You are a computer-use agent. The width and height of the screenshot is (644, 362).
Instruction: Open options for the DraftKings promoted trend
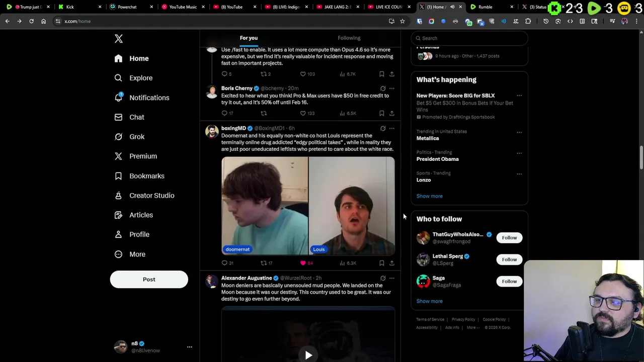click(x=519, y=96)
